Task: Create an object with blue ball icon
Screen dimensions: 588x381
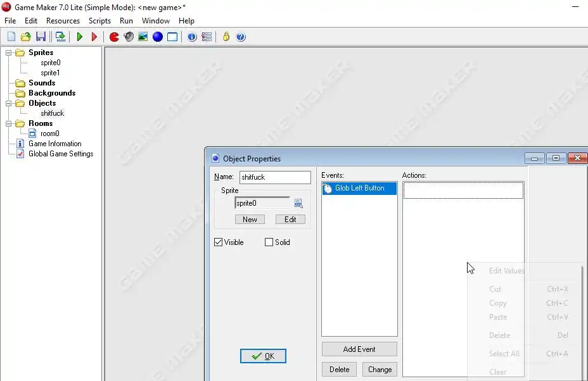Action: click(158, 37)
